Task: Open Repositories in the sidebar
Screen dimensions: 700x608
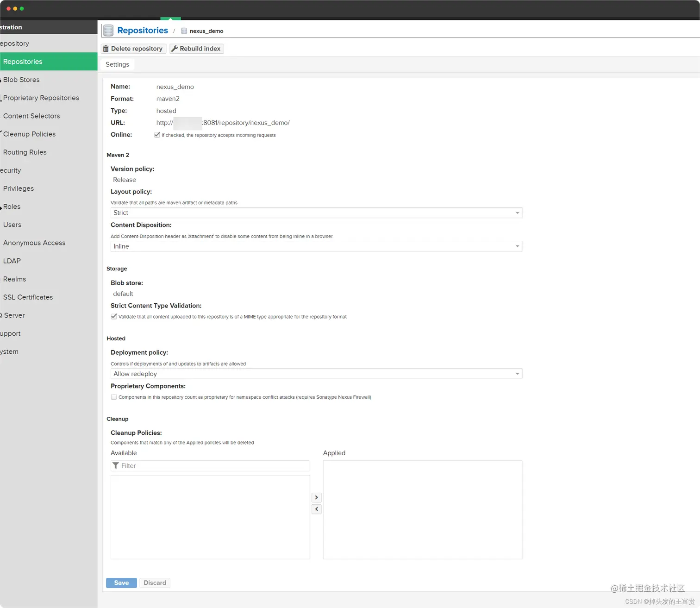Action: (49, 62)
